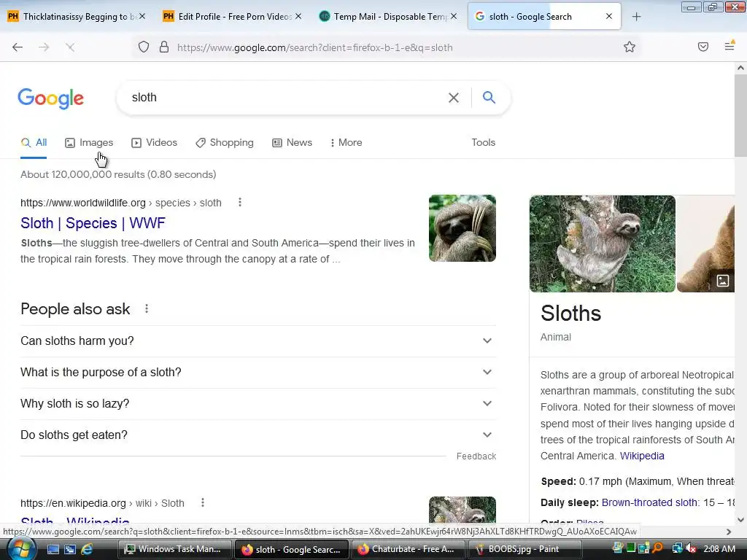Go back using the browser back arrow

[x=18, y=47]
